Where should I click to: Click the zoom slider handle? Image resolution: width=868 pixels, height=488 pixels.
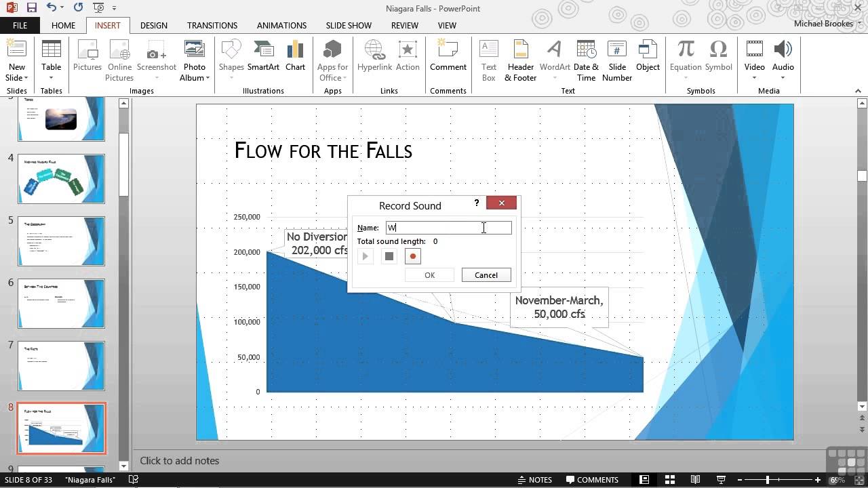click(768, 480)
